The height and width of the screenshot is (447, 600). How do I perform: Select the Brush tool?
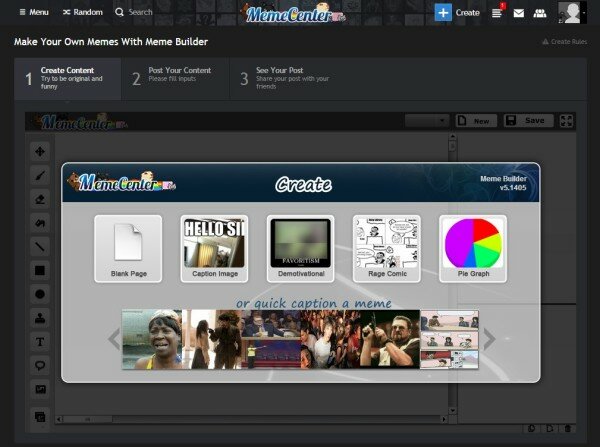pos(40,175)
